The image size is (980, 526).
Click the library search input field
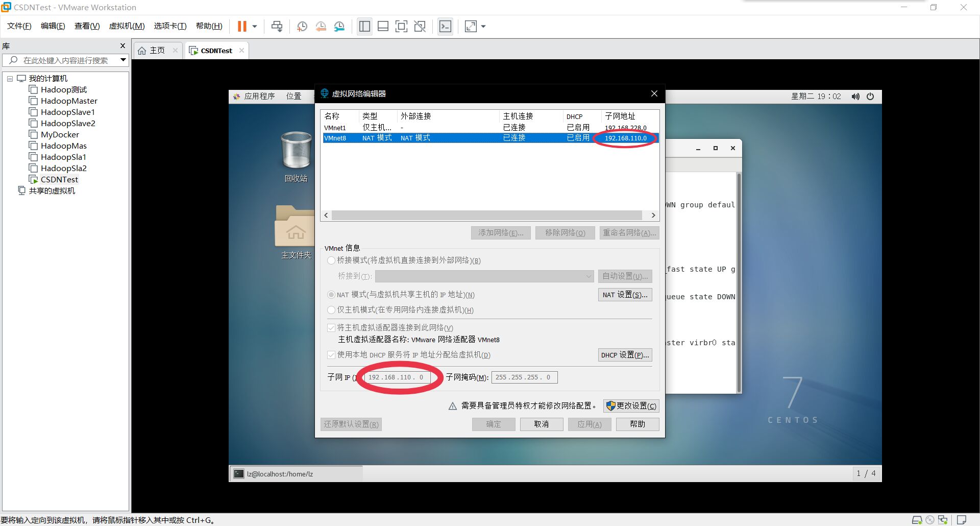click(x=65, y=60)
